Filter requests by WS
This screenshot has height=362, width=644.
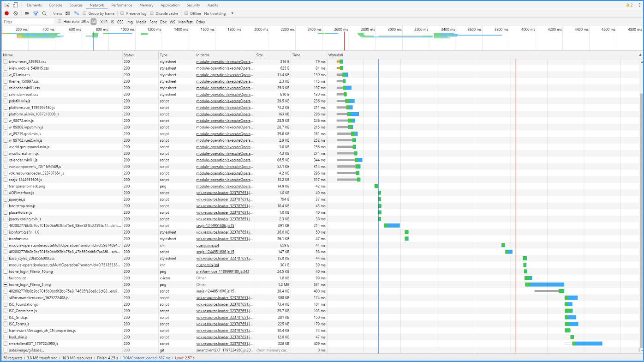(x=173, y=22)
